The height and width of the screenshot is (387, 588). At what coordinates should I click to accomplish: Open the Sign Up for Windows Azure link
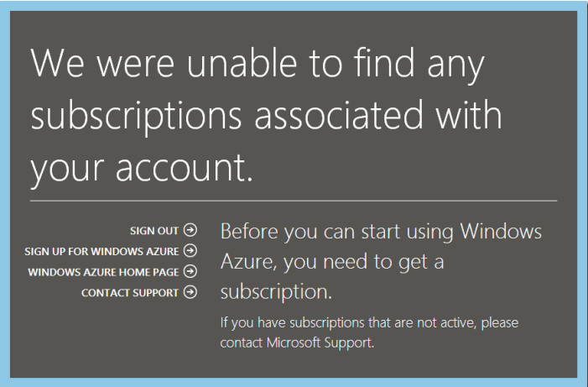101,251
